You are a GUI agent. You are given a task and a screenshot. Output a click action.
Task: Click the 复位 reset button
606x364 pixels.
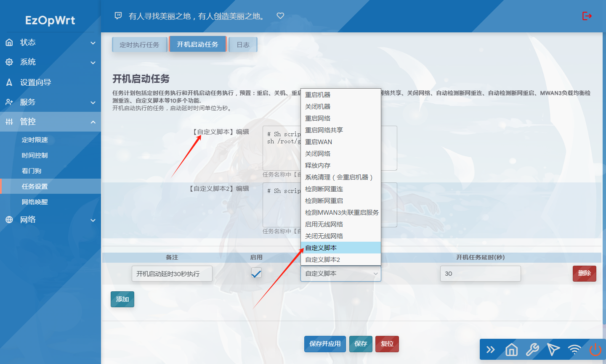coord(387,344)
